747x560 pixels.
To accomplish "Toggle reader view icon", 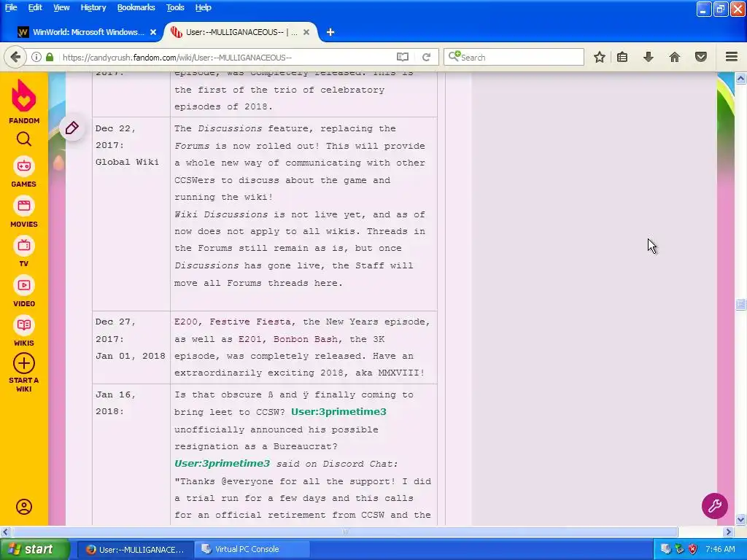I will pos(403,57).
